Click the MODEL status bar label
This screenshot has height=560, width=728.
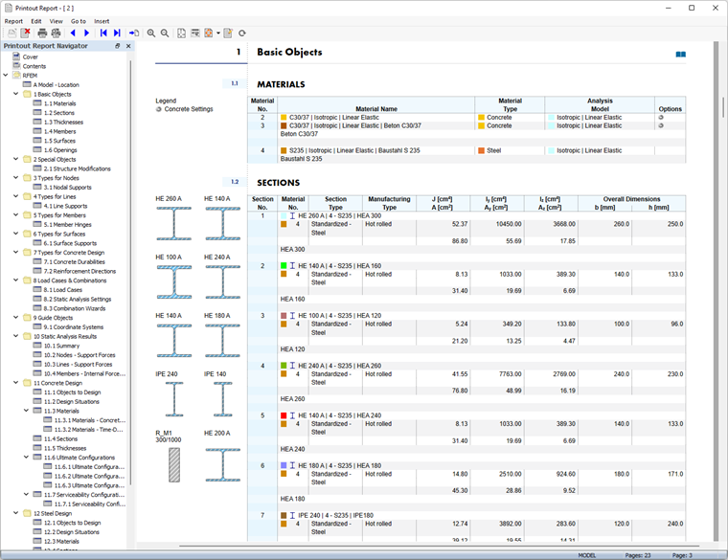point(587,555)
